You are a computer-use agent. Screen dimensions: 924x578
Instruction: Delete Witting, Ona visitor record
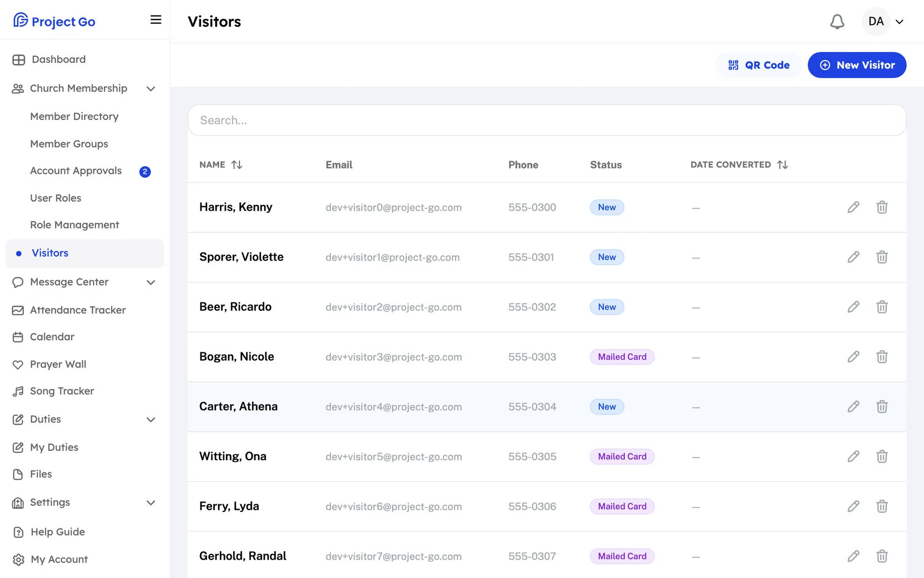[x=882, y=456]
